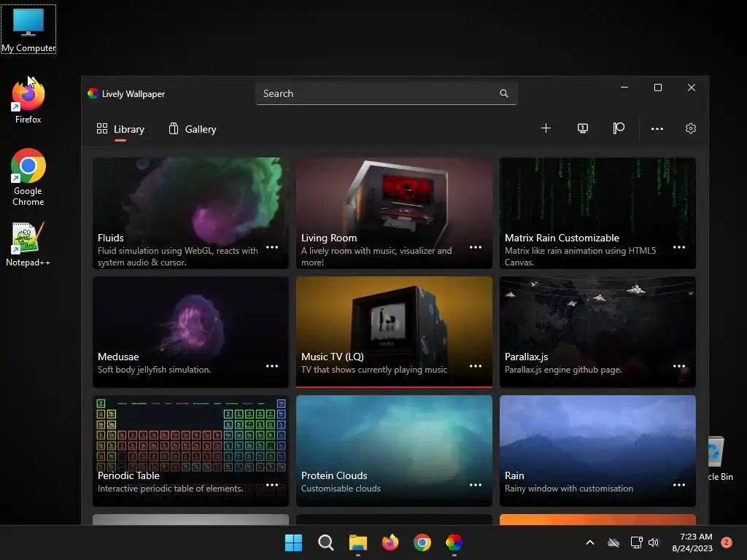
Task: Open Parallax.js wallpaper options menu
Action: coord(679,366)
